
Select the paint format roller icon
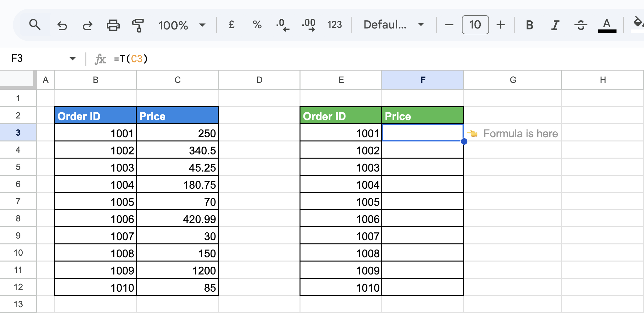pyautogui.click(x=138, y=25)
